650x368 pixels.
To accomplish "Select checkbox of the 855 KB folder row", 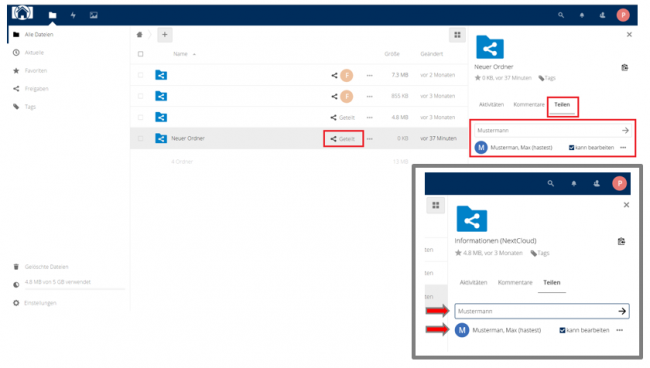I will tap(141, 96).
